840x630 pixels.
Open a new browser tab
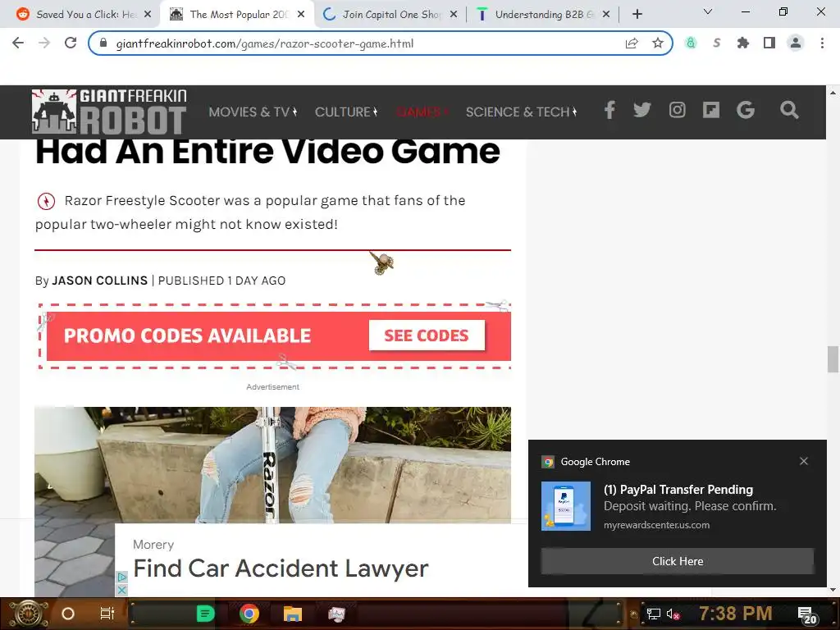coord(637,15)
